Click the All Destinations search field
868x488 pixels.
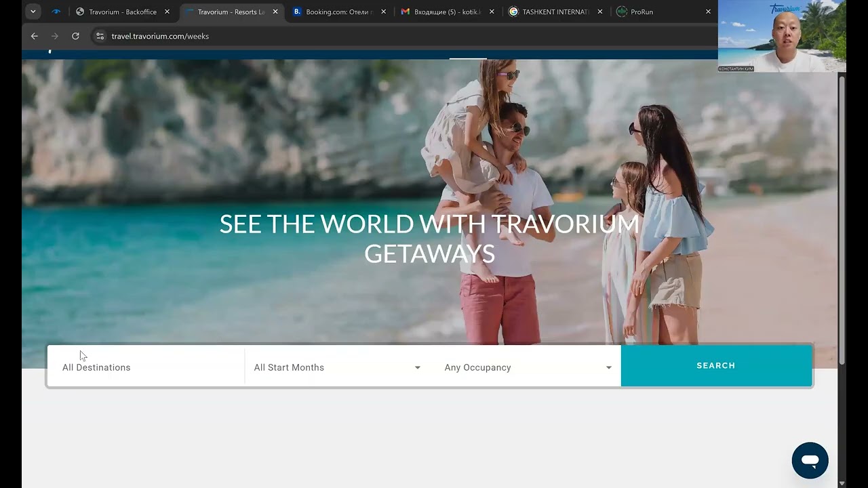click(x=146, y=367)
